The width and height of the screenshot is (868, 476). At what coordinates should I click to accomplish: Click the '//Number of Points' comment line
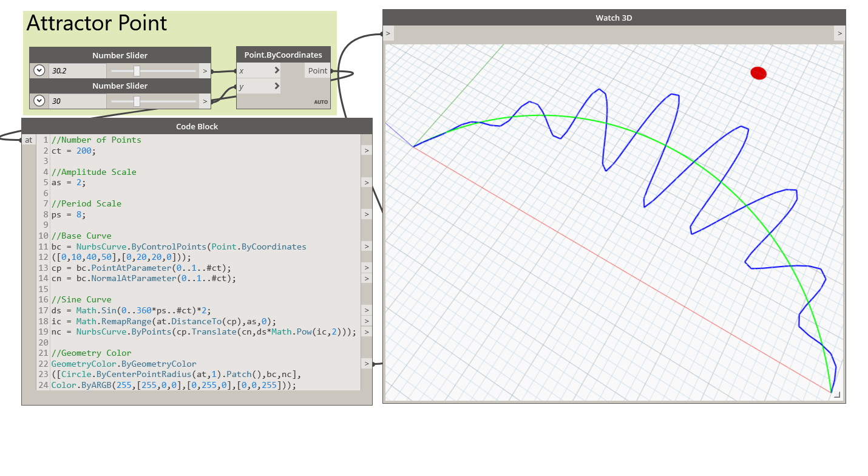97,140
